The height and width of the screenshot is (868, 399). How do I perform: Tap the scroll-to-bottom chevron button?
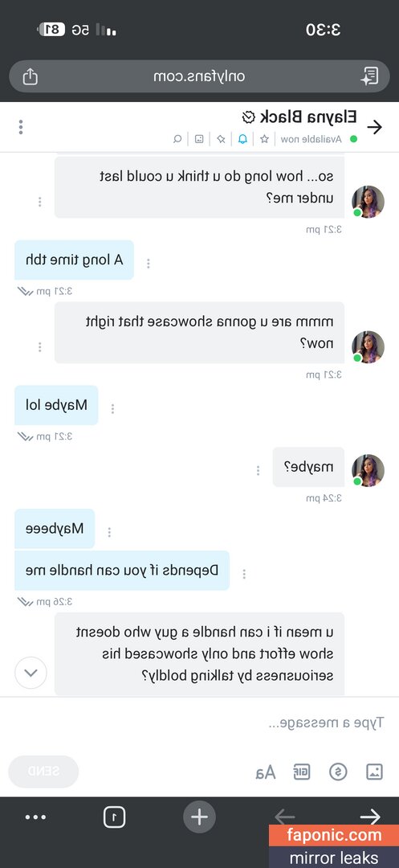pyautogui.click(x=31, y=673)
